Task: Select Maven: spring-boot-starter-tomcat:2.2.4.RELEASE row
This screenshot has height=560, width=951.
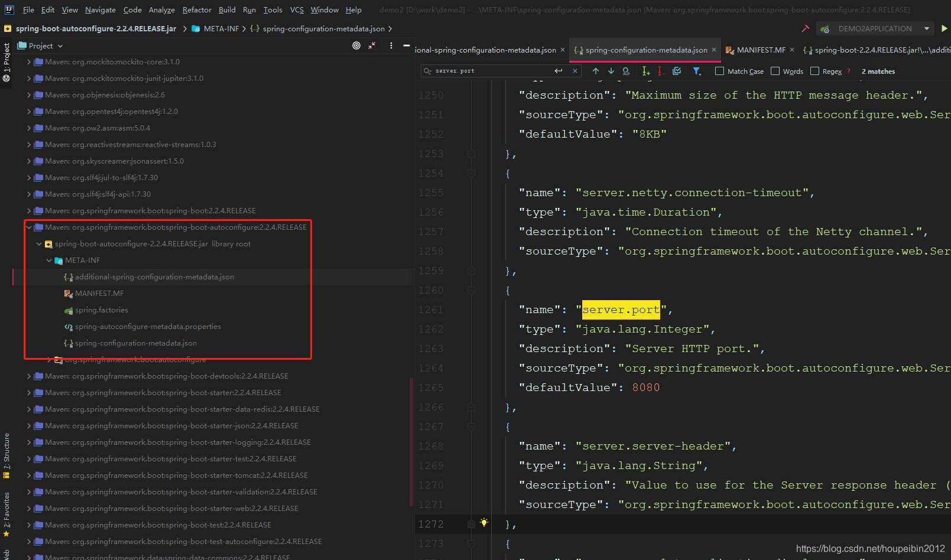Action: 176,475
